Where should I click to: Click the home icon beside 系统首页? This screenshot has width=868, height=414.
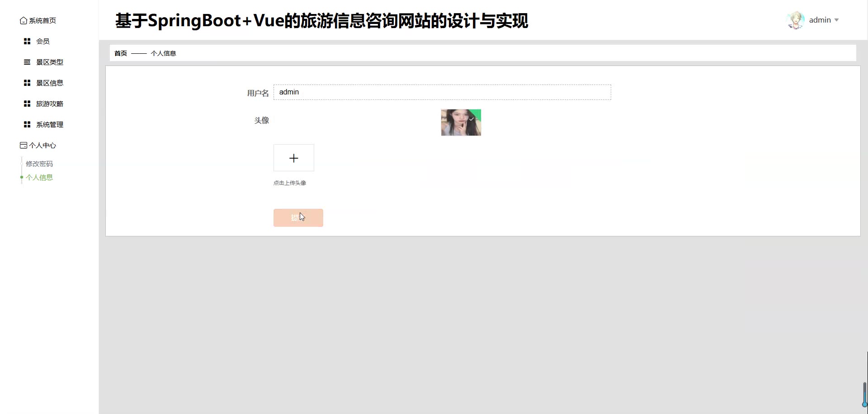tap(24, 21)
